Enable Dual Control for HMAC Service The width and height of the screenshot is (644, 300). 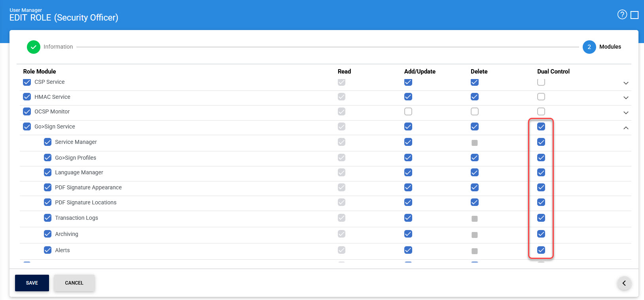(x=541, y=97)
